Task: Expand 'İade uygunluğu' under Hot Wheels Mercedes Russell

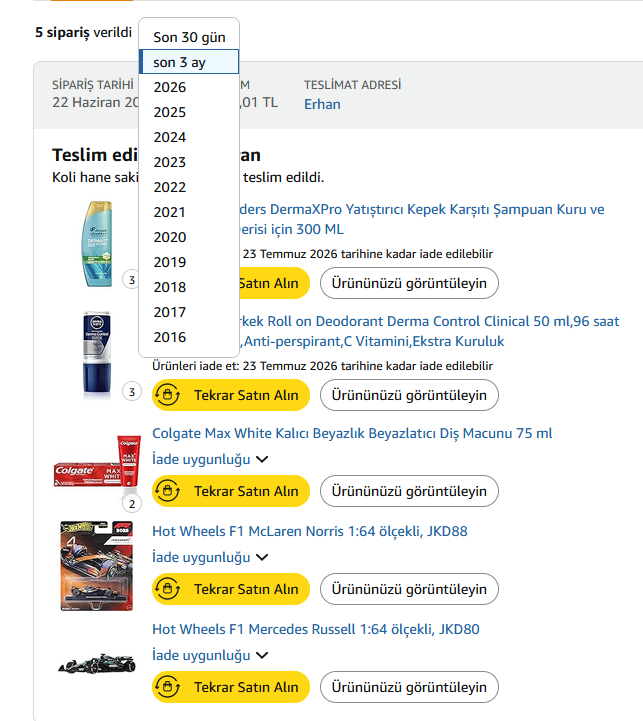Action: (210, 655)
